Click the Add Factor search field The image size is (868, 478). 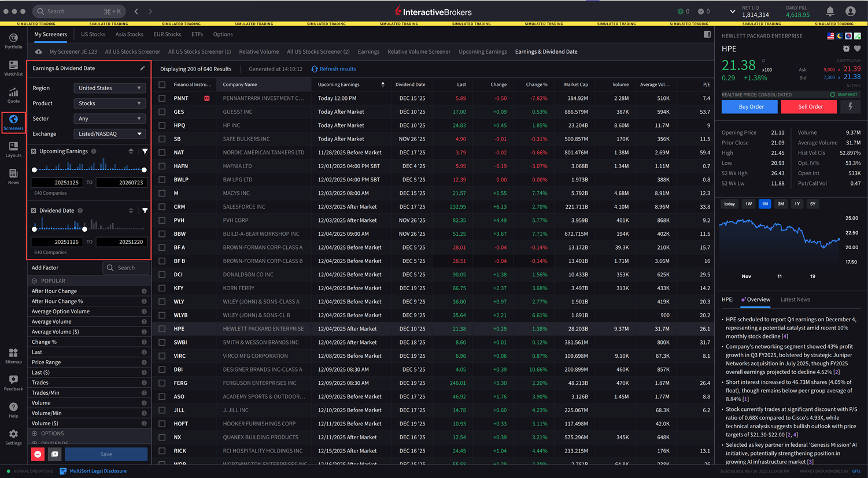click(x=126, y=268)
